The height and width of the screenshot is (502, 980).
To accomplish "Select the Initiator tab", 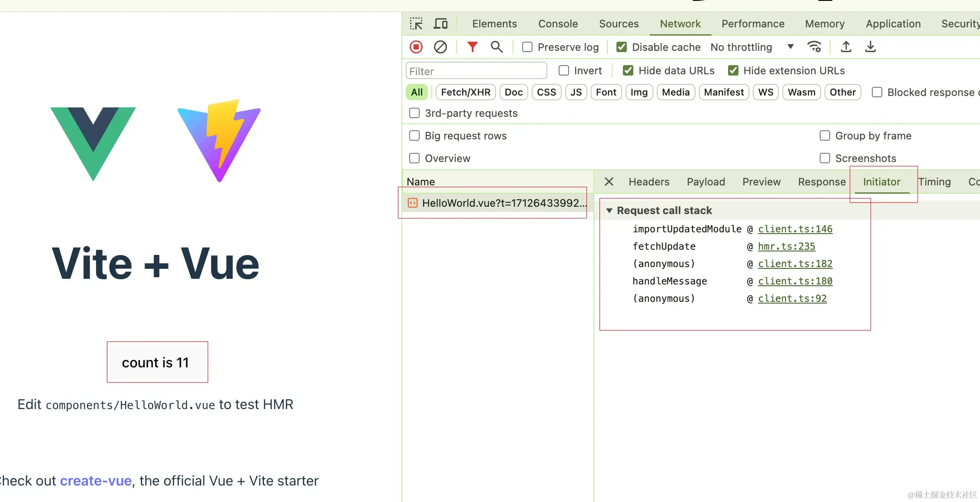I will coord(882,182).
